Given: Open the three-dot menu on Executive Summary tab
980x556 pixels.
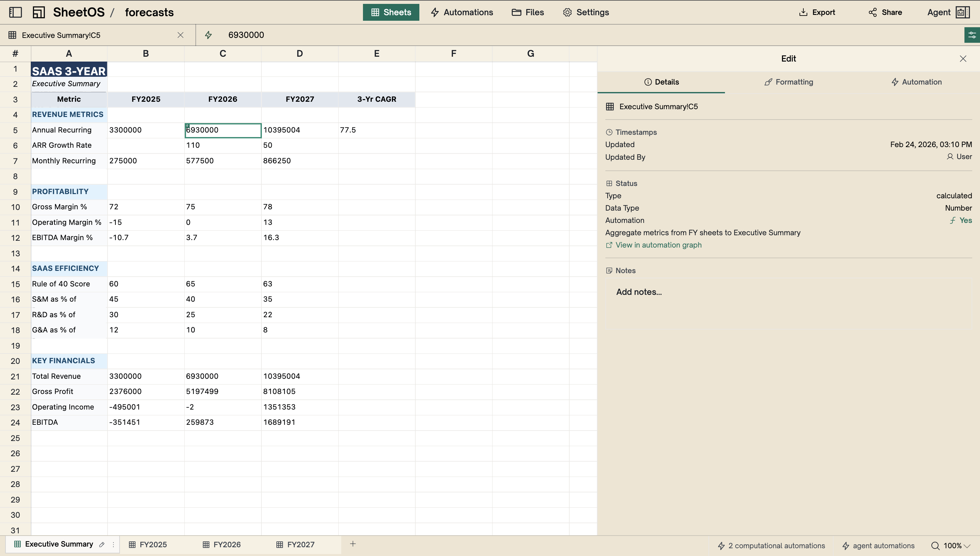Looking at the screenshot, I should click(113, 544).
